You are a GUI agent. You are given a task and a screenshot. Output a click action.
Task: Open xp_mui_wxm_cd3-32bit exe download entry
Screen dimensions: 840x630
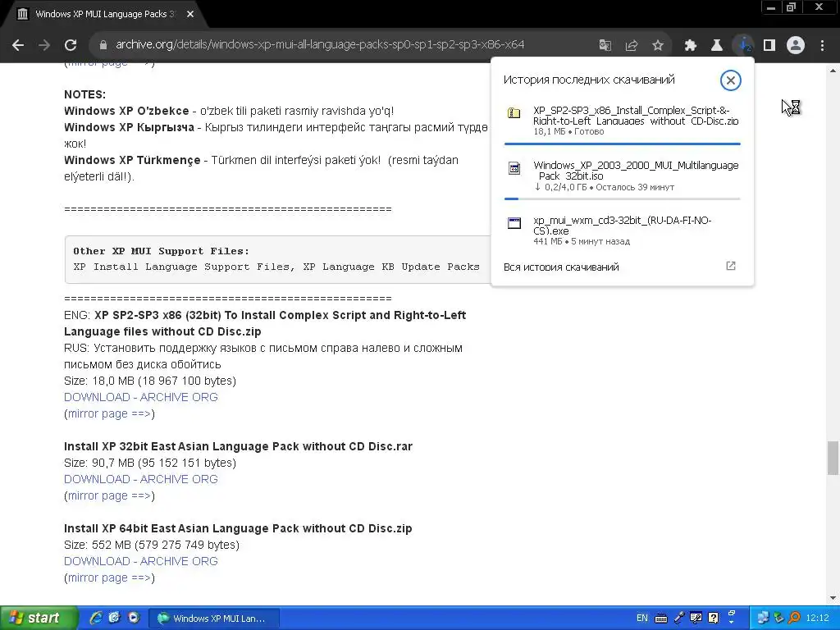[x=622, y=231]
